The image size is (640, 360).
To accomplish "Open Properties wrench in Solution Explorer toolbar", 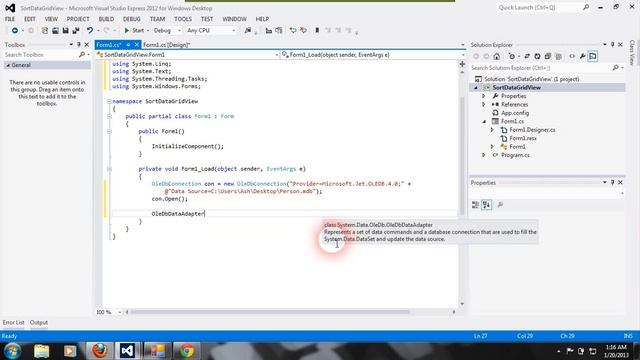I will pos(582,56).
